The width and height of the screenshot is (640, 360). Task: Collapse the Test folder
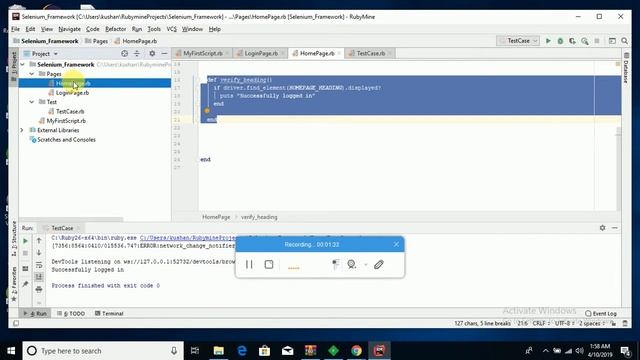click(32, 102)
